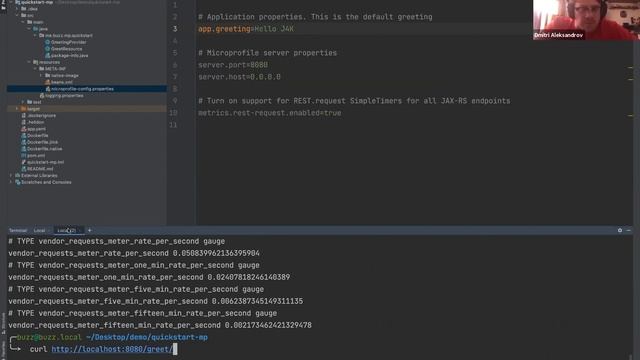Open app.yaml file in tree

36,129
